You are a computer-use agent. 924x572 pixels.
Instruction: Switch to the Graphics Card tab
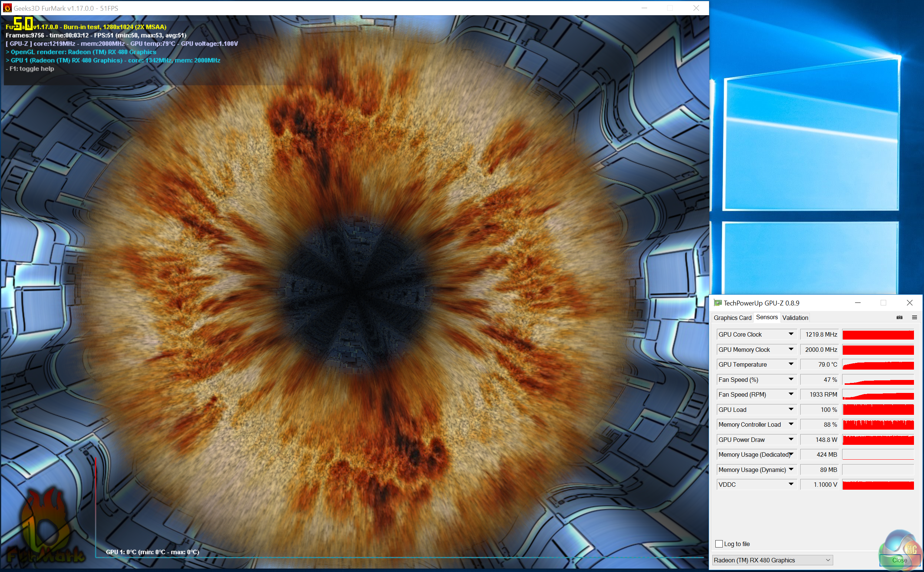pos(732,318)
